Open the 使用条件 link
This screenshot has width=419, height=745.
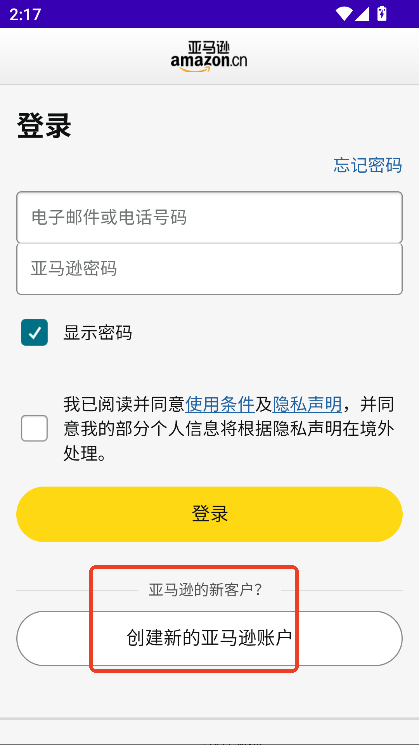[220, 405]
